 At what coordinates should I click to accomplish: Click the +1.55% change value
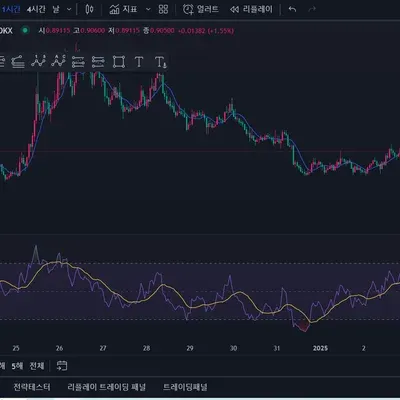pos(221,31)
